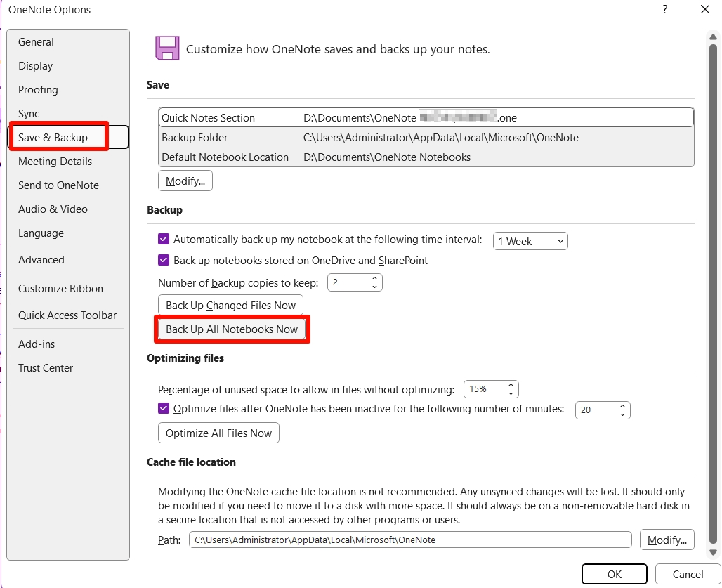Toggle optimize files after inactivity option
The height and width of the screenshot is (588, 722).
click(x=163, y=407)
